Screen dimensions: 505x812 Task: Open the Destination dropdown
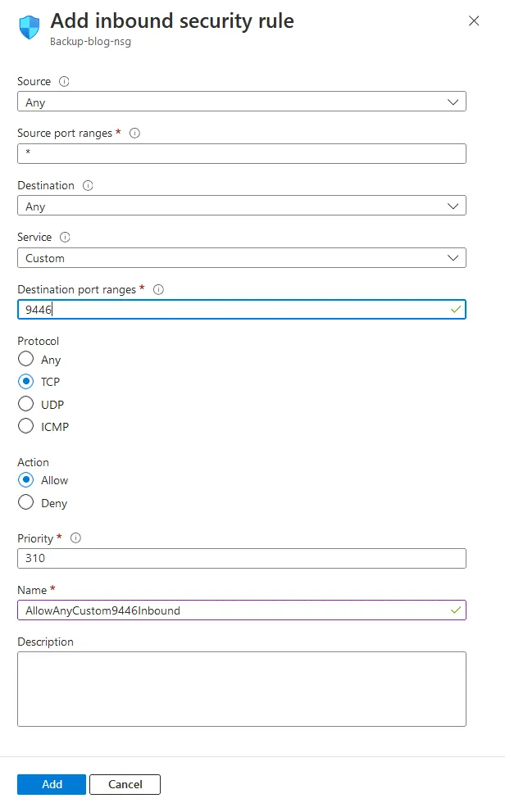click(453, 206)
